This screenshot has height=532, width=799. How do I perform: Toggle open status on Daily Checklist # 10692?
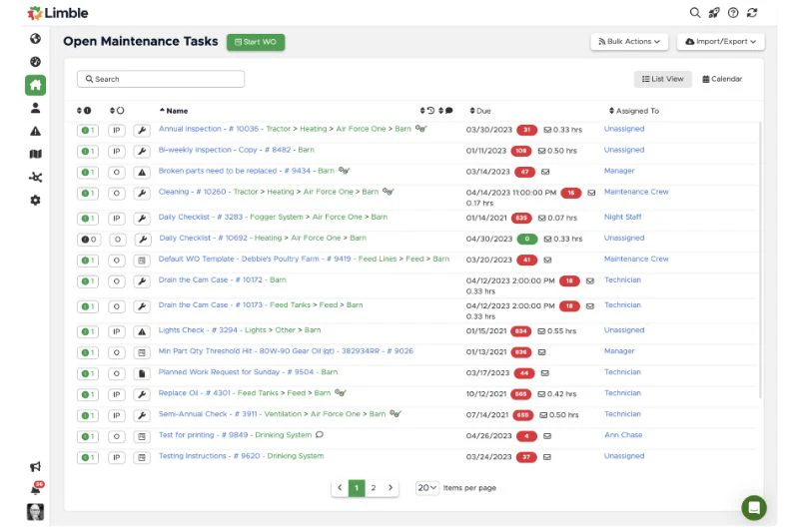[118, 240]
